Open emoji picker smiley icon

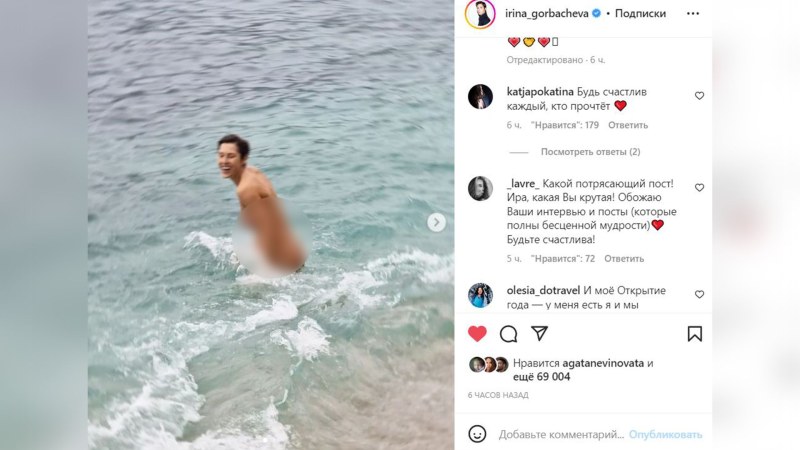[x=477, y=434]
